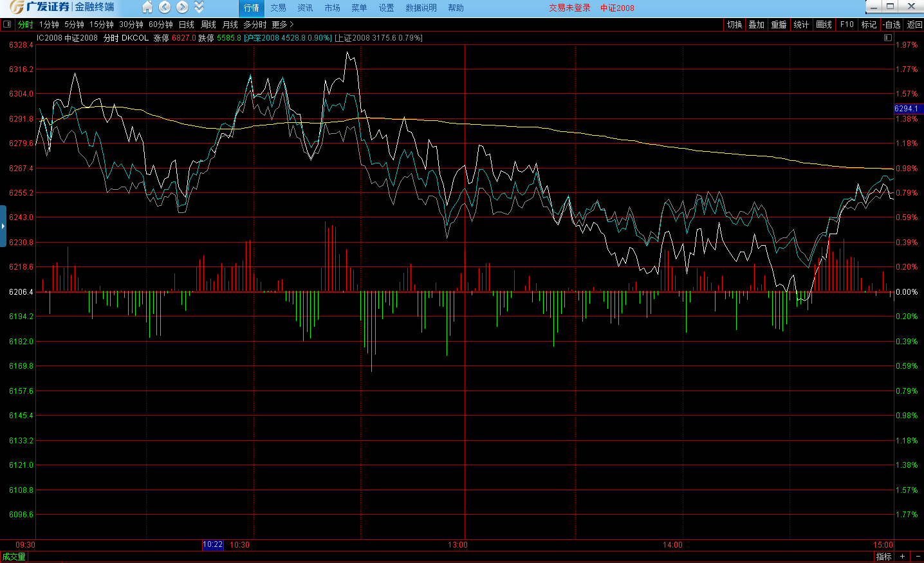This screenshot has height=563, width=924.
Task: Click the 标记 mark button
Action: tap(869, 24)
